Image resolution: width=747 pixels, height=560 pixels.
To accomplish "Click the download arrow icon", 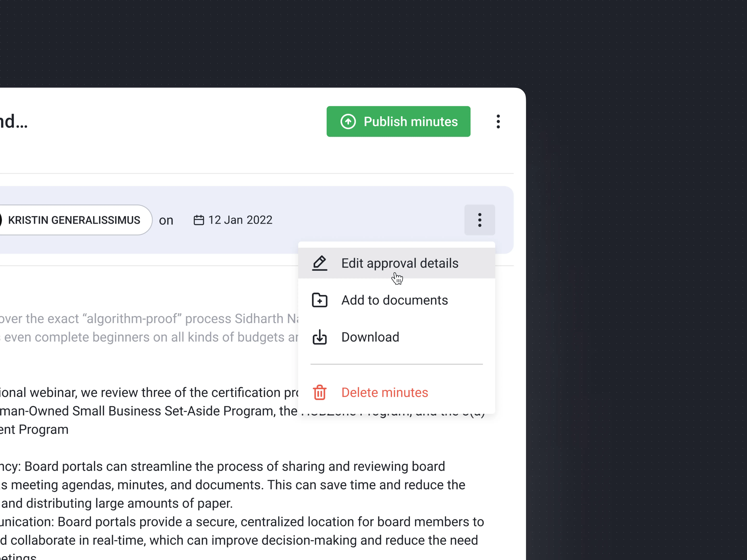I will 319,337.
